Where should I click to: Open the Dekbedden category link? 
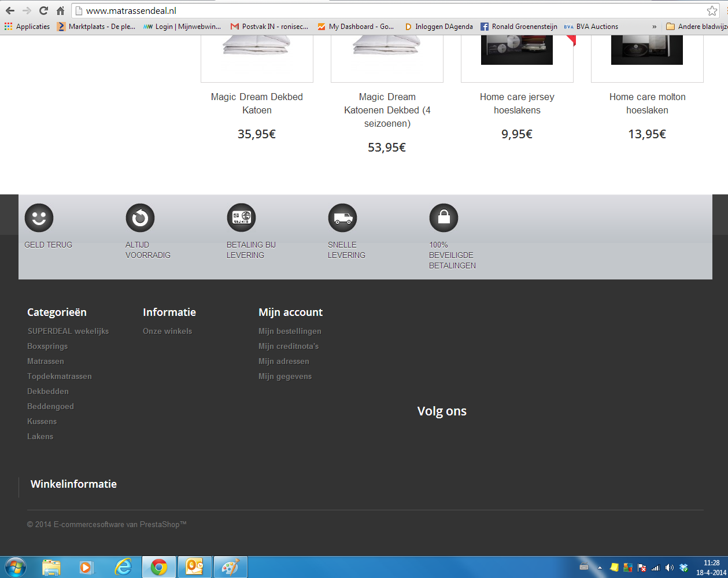pos(48,391)
